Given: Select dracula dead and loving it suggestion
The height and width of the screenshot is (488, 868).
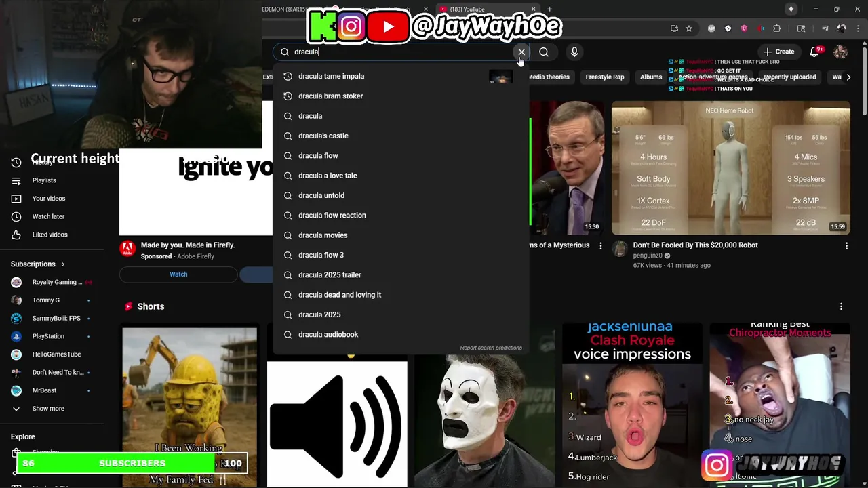Looking at the screenshot, I should click(400, 295).
